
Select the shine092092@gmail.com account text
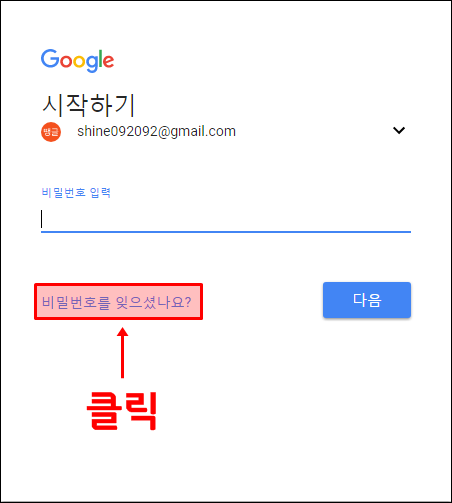[156, 131]
